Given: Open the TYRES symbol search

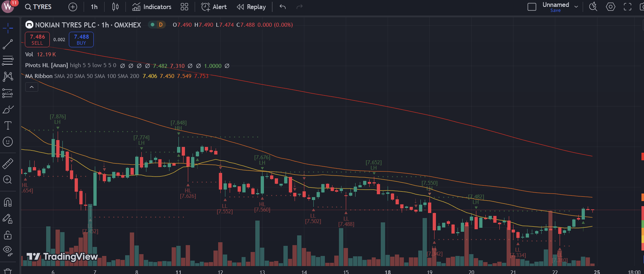Looking at the screenshot, I should click(38, 7).
